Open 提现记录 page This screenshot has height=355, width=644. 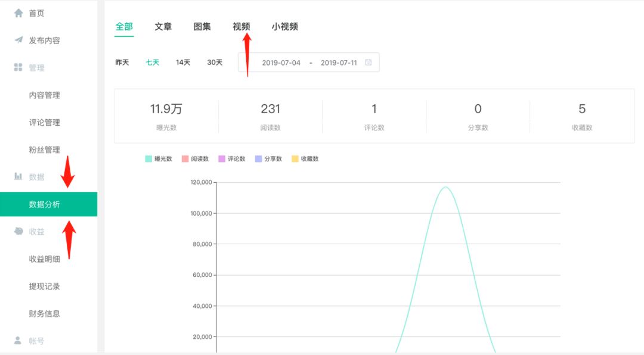click(x=44, y=286)
